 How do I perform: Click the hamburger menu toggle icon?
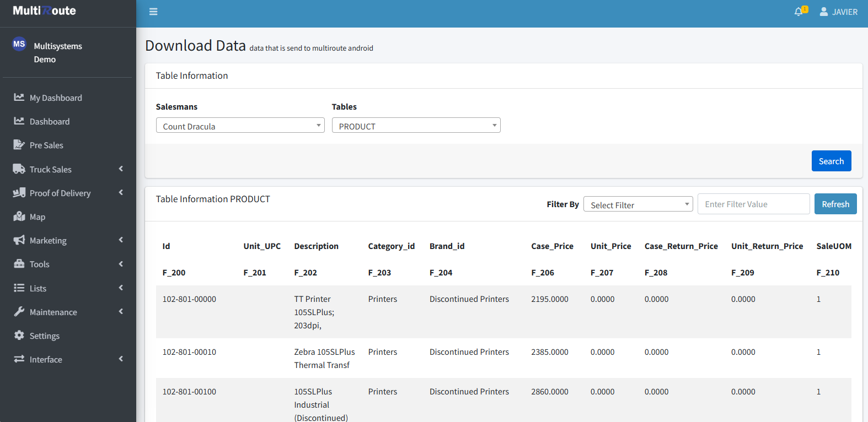point(153,12)
